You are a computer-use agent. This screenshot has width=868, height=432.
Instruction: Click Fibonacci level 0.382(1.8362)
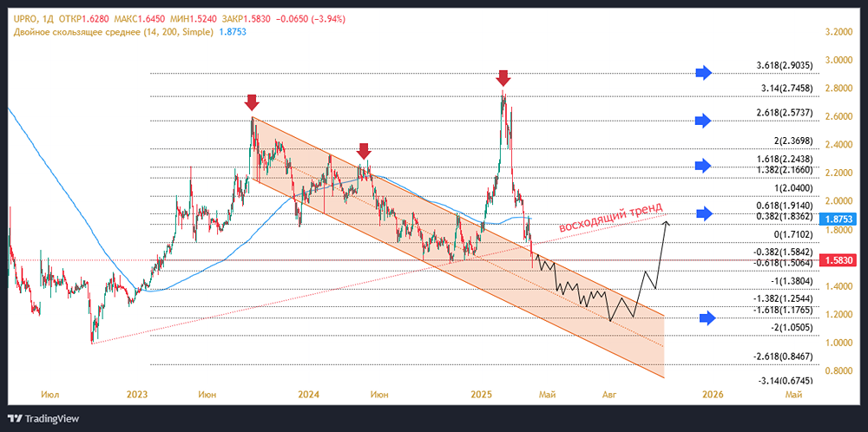click(785, 217)
